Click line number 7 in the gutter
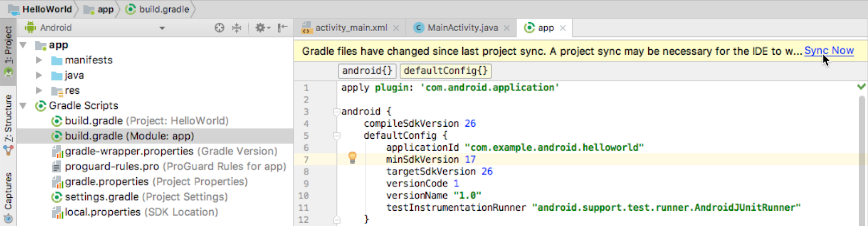 pos(307,160)
